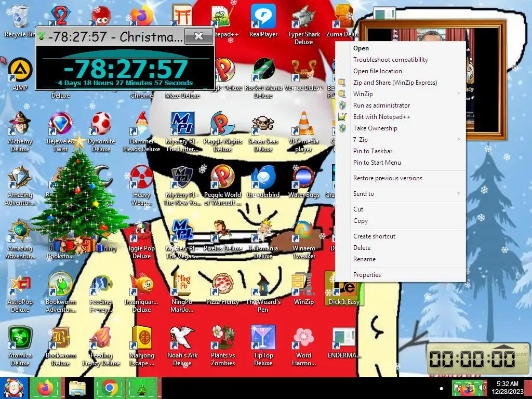Launch Winaero Tweaker shortcut
The width and height of the screenshot is (532, 399).
point(303,239)
